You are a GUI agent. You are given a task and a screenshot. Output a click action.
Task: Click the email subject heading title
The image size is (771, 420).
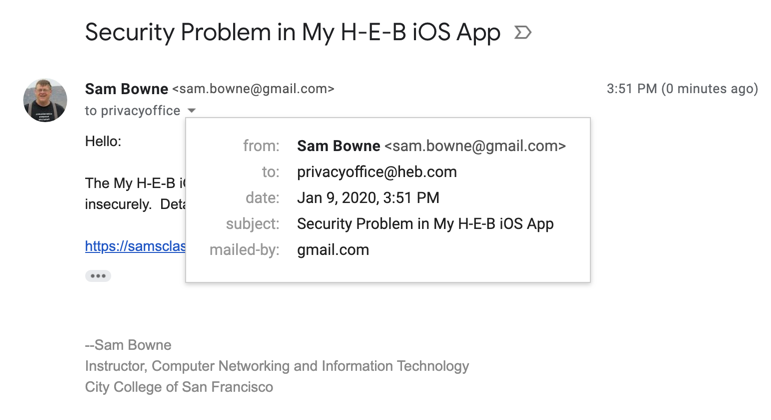(292, 32)
